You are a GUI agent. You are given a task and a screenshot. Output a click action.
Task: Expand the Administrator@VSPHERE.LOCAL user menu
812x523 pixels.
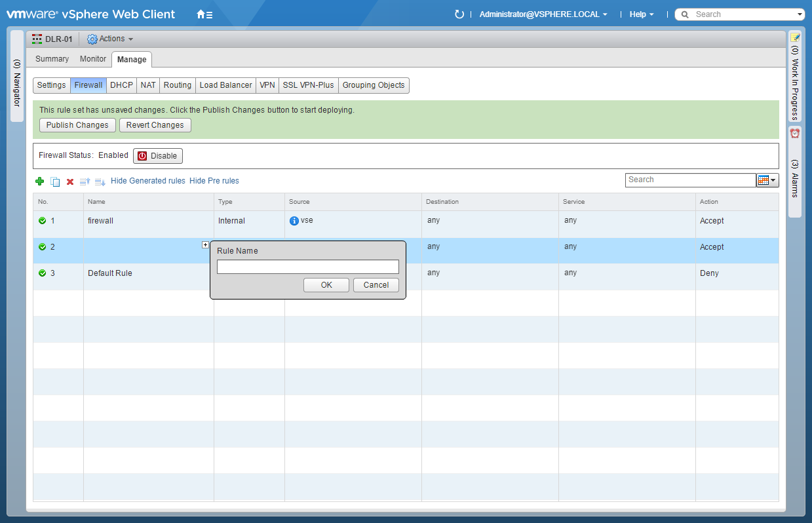click(x=543, y=14)
